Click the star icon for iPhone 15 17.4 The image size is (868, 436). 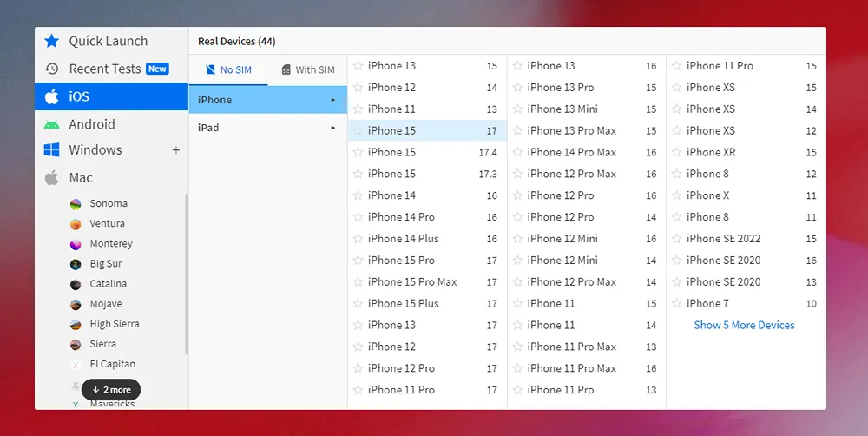coord(358,152)
